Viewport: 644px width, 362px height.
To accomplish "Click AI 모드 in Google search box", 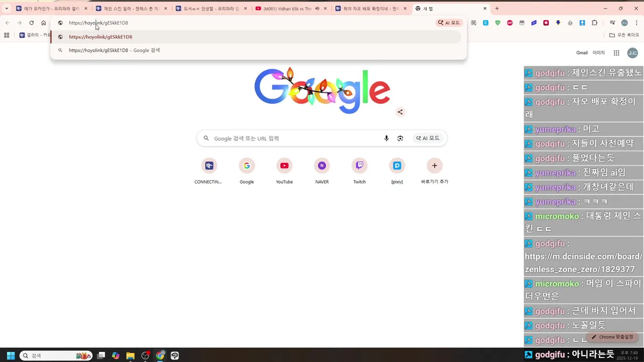I will click(428, 138).
